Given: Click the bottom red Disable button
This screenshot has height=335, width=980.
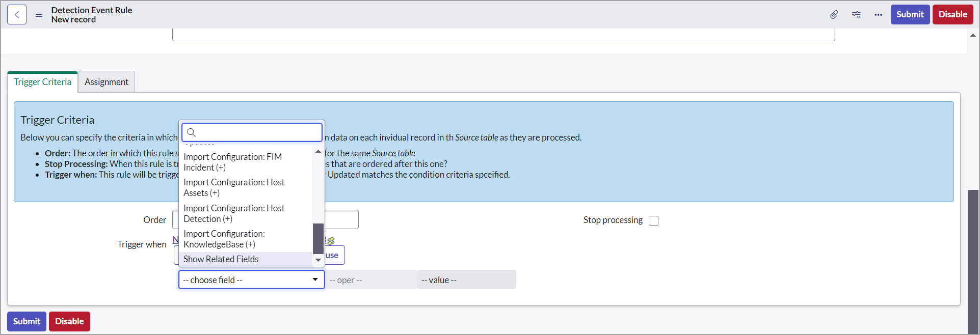Looking at the screenshot, I should [69, 321].
